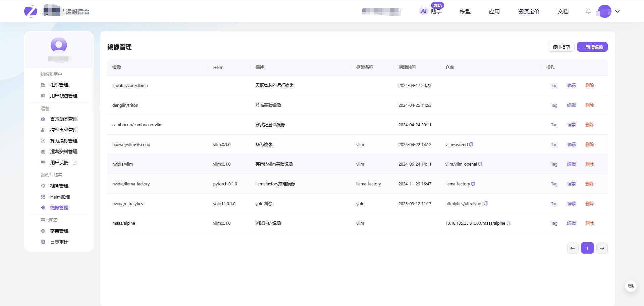This screenshot has width=644, height=306.
Task: Go to 字典管理 menu item
Action: [59, 231]
